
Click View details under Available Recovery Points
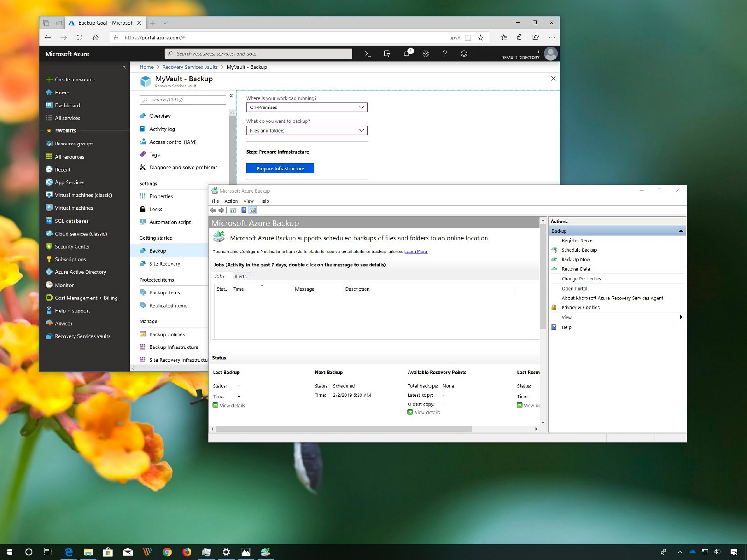point(427,413)
